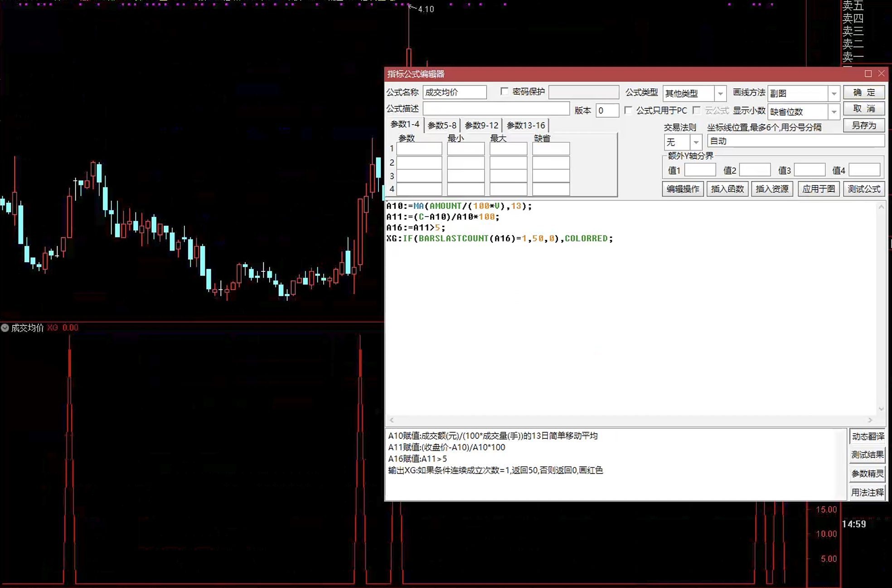Click the A11 formula line
The height and width of the screenshot is (588, 892).
coord(442,217)
